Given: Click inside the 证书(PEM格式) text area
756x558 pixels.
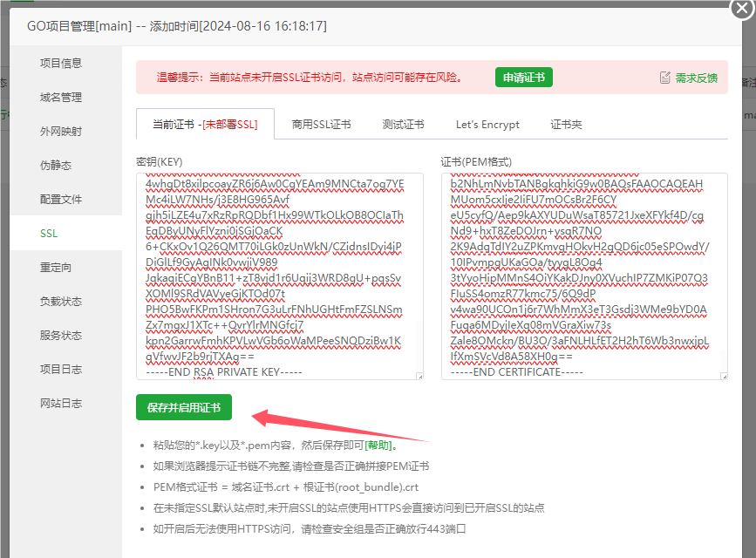Looking at the screenshot, I should coord(583,276).
